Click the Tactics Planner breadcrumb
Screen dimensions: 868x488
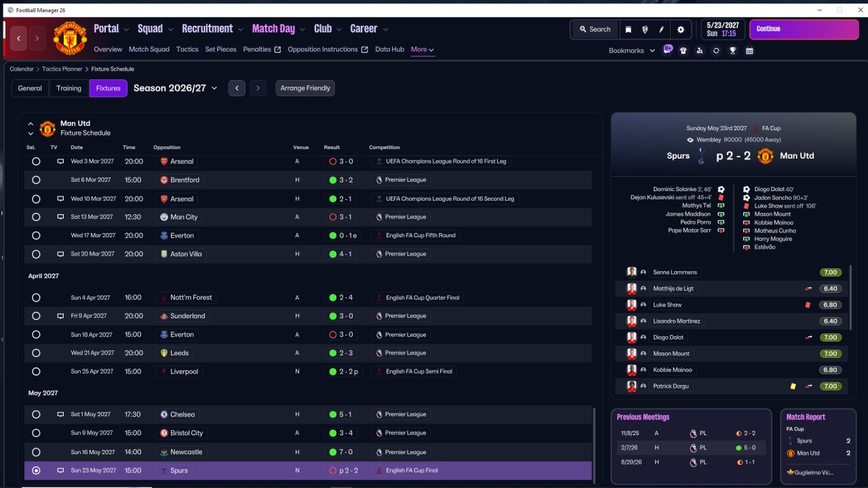pyautogui.click(x=62, y=69)
